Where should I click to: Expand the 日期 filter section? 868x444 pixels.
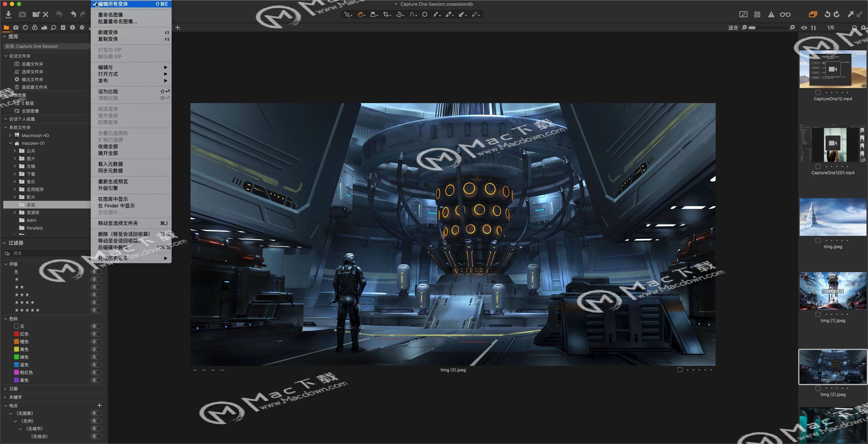5,389
